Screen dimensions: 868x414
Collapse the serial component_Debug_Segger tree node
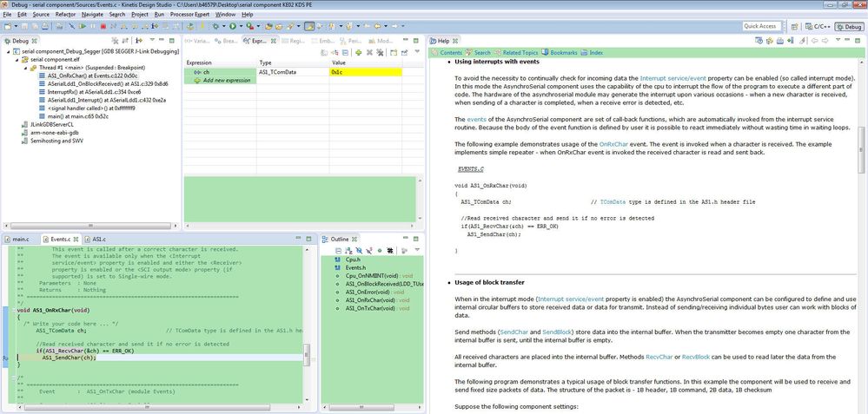coord(8,51)
